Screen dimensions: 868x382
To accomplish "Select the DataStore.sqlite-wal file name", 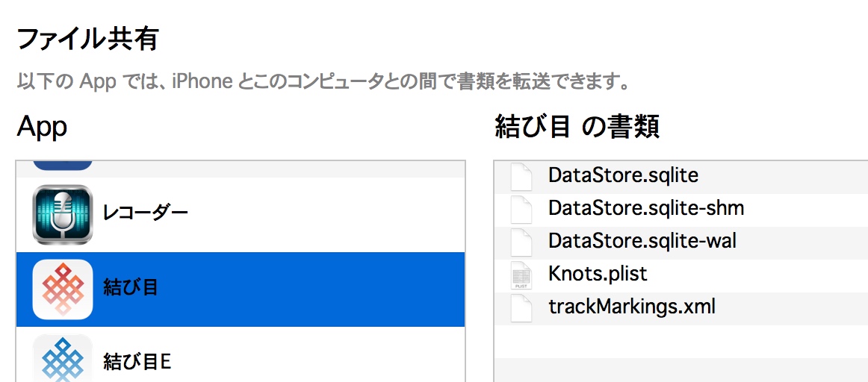I will point(642,241).
